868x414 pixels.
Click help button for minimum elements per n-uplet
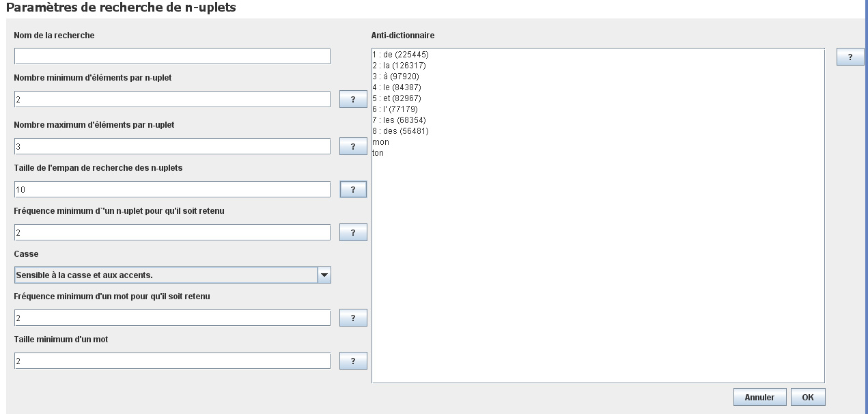tap(353, 100)
